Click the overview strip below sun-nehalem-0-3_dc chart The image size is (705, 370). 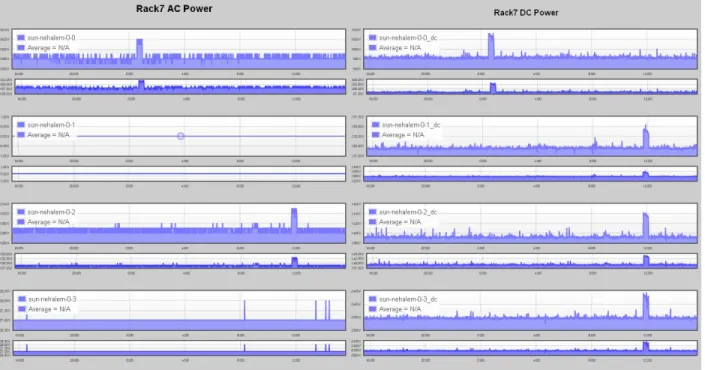pos(531,348)
